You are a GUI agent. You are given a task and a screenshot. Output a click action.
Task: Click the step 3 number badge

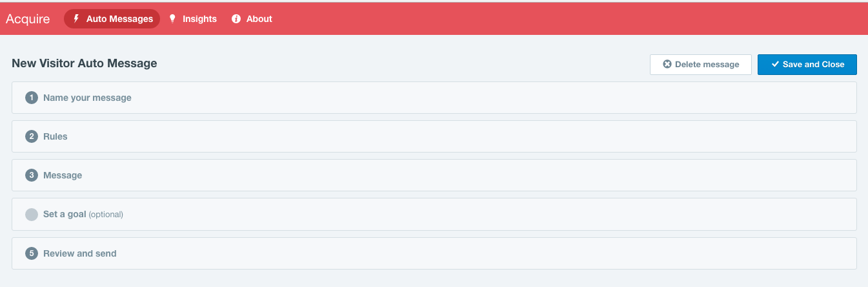pos(31,175)
